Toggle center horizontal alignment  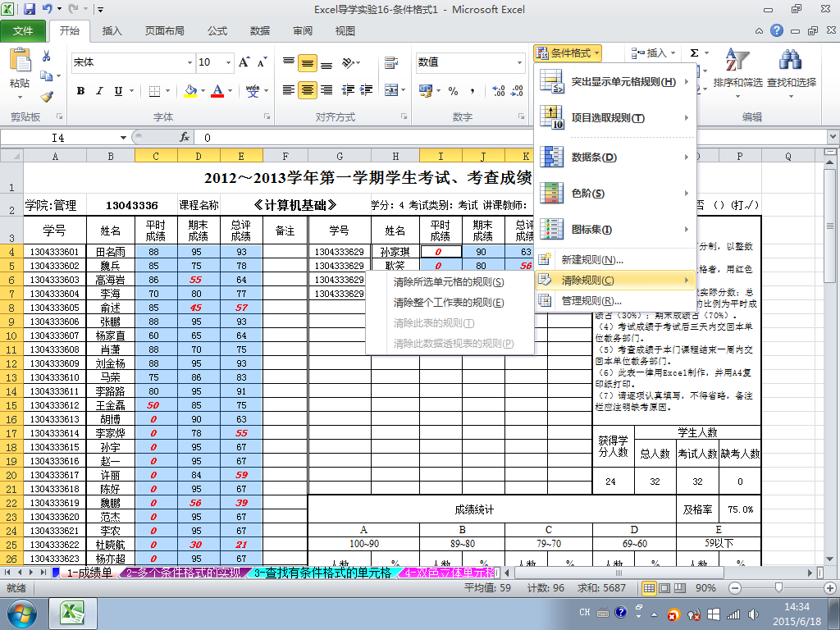308,90
